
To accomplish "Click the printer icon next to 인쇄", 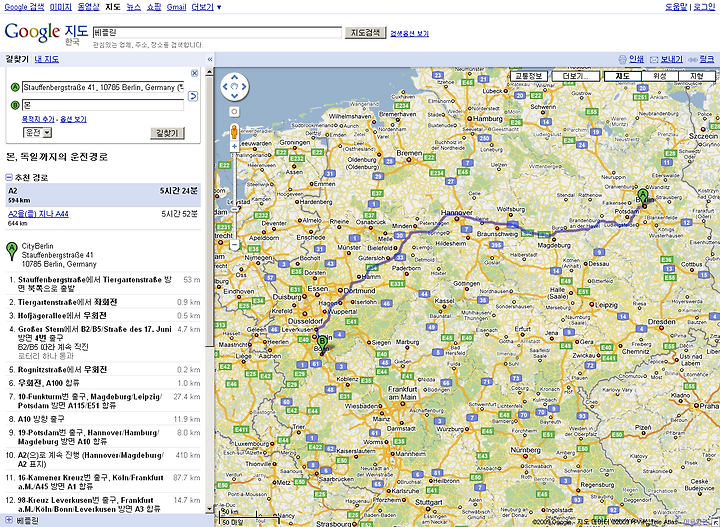I will [622, 59].
